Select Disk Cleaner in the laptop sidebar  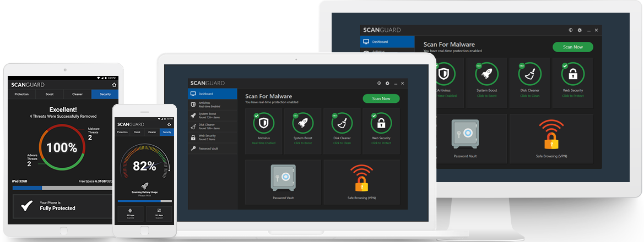click(212, 127)
